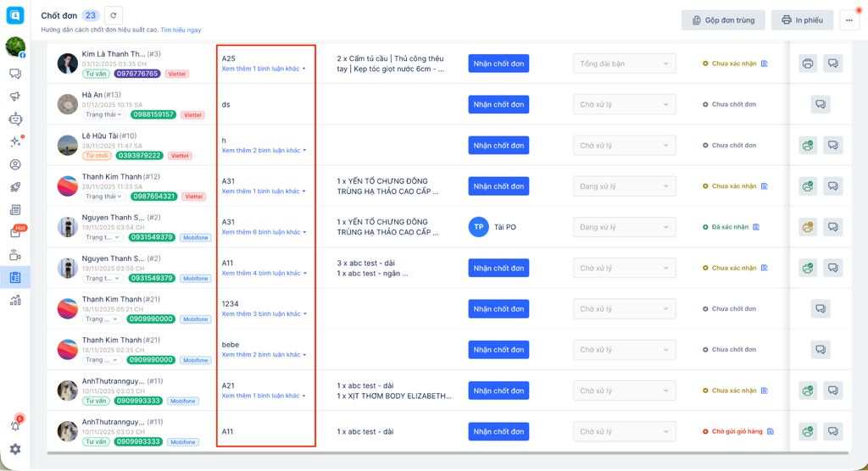The height and width of the screenshot is (471, 868).
Task: Open settings gear in the left sidebar
Action: click(15, 449)
